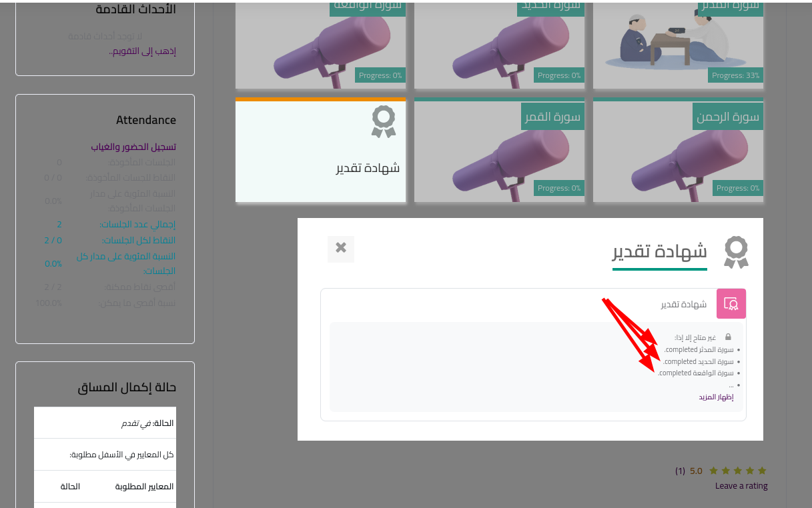Image resolution: width=812 pixels, height=508 pixels.
Task: Close the شهادة تقدير popup with the X button
Action: coord(341,248)
